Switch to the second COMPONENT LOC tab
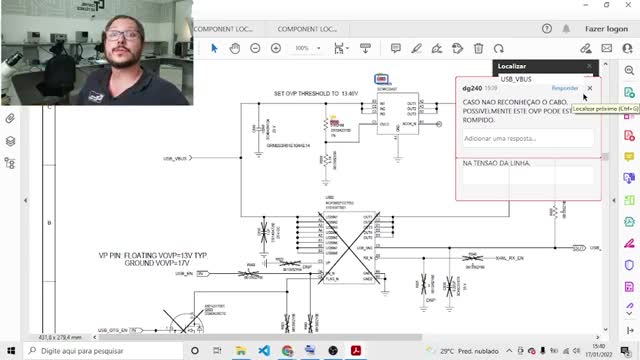 click(307, 29)
